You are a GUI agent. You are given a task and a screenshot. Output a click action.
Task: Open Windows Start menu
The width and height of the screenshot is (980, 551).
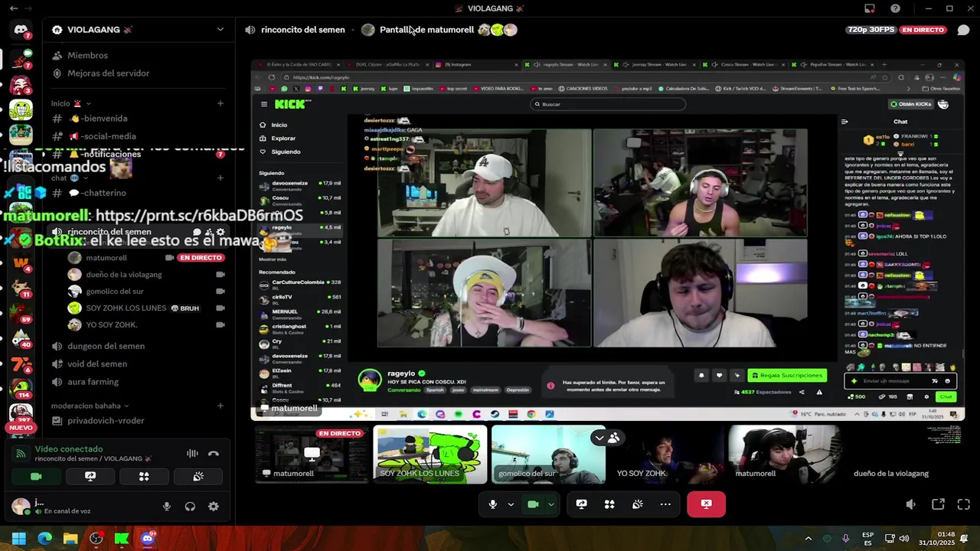click(x=19, y=539)
